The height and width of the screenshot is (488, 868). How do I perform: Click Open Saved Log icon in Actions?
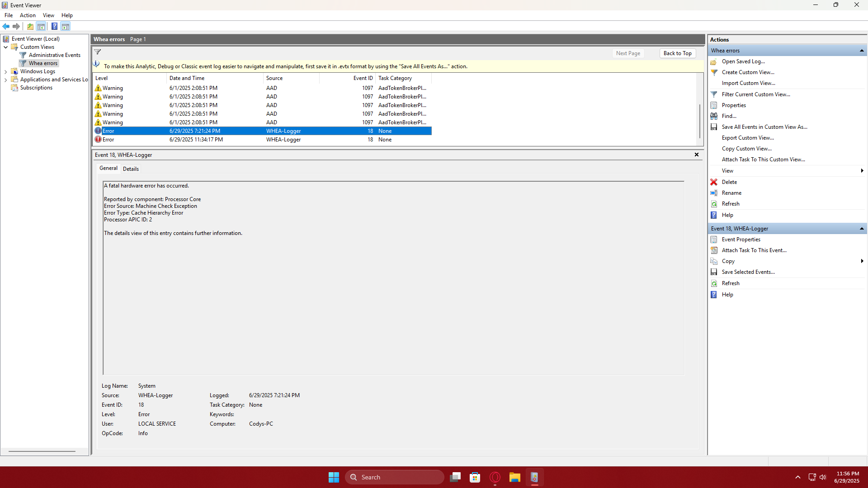(714, 61)
